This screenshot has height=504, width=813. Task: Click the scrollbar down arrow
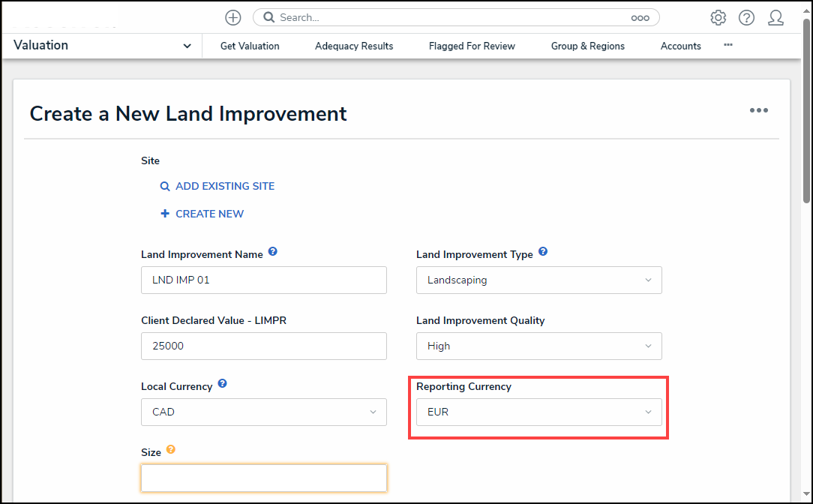pyautogui.click(x=806, y=494)
